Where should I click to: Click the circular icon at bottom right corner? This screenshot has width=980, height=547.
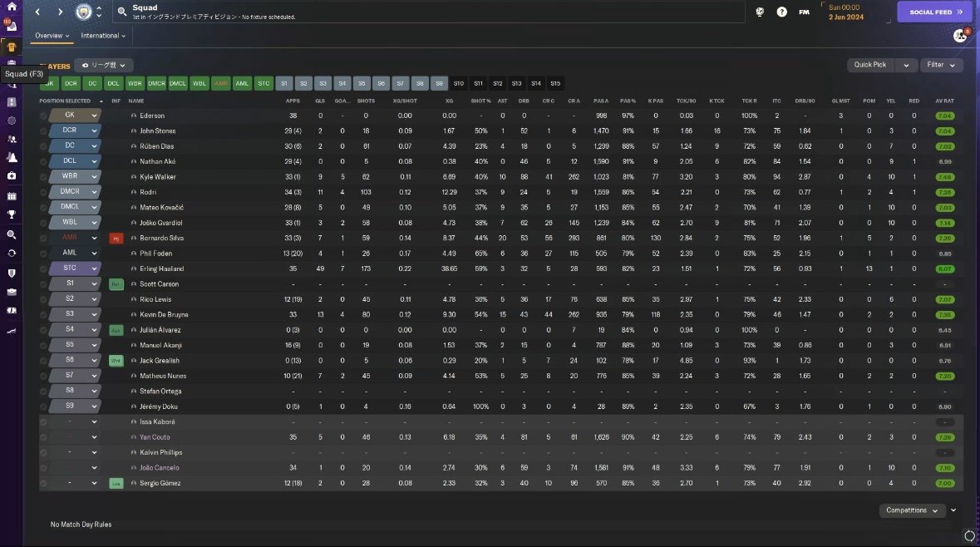[x=969, y=535]
